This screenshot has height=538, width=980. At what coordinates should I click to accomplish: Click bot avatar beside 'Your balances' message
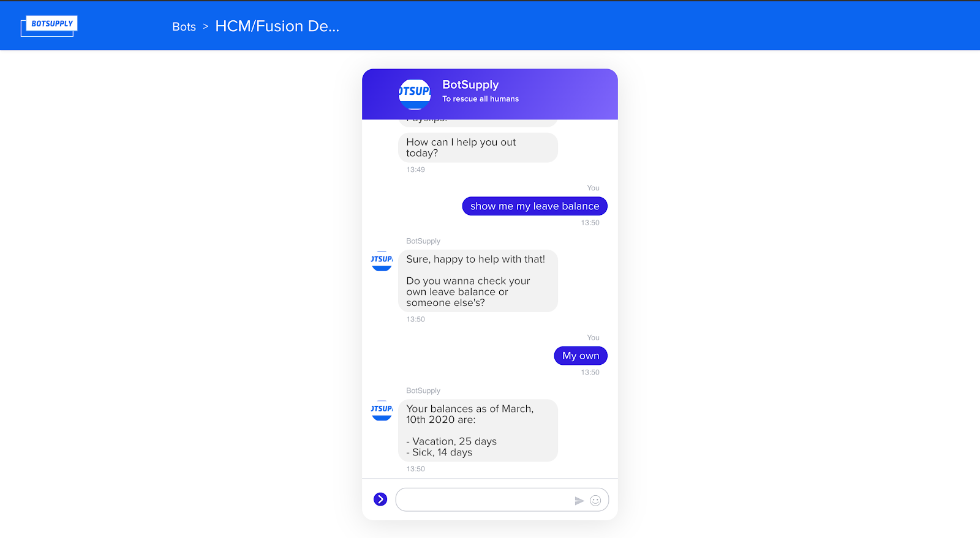click(382, 410)
